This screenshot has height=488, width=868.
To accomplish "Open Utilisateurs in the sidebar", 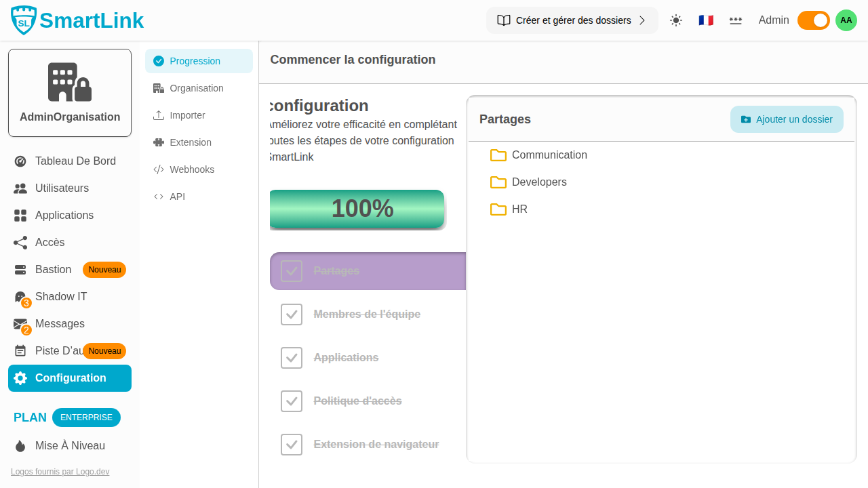I will [62, 188].
